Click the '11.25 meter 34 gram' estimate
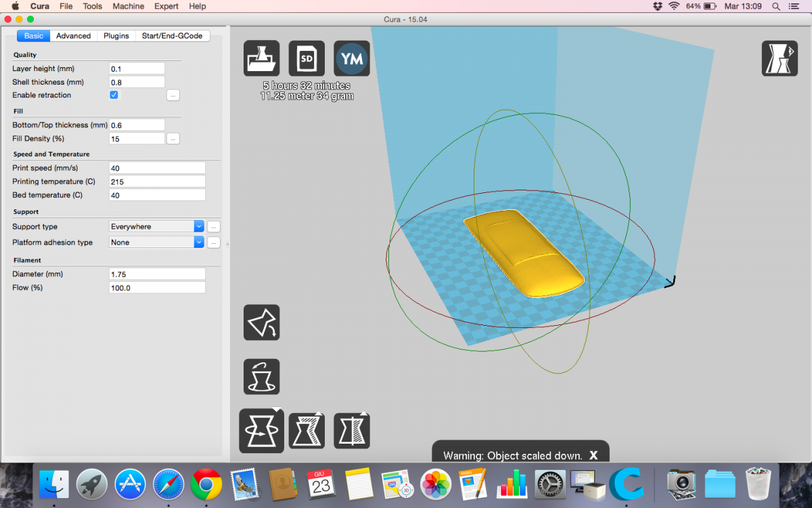The height and width of the screenshot is (508, 812). coord(307,96)
